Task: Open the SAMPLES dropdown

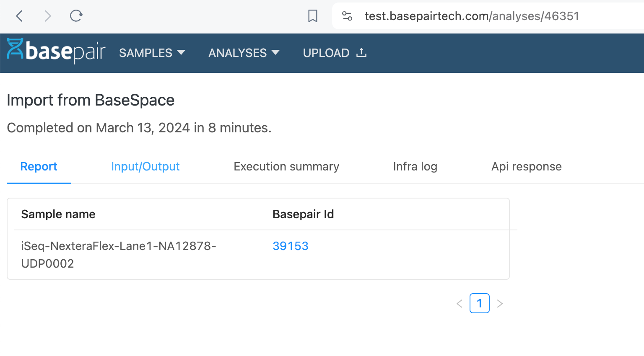Action: [146, 53]
